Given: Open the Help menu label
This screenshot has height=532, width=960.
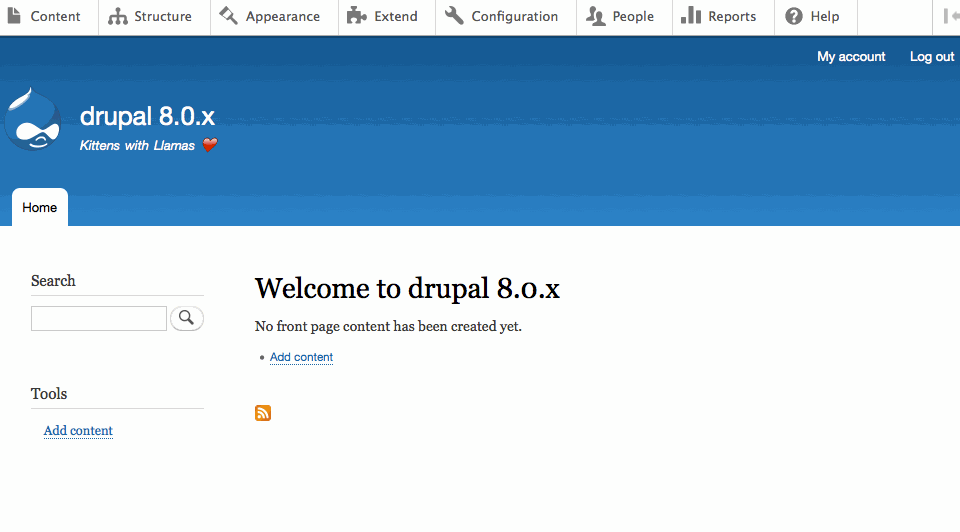Looking at the screenshot, I should tap(825, 17).
